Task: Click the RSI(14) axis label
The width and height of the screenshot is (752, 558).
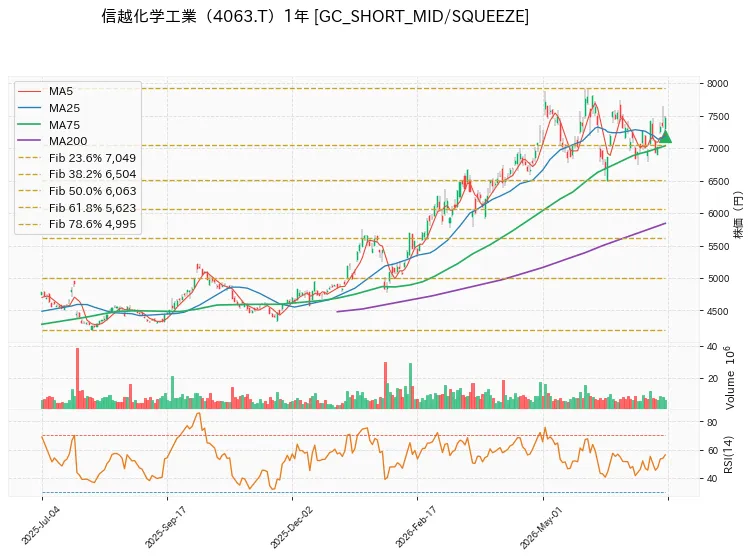Action: pyautogui.click(x=728, y=455)
